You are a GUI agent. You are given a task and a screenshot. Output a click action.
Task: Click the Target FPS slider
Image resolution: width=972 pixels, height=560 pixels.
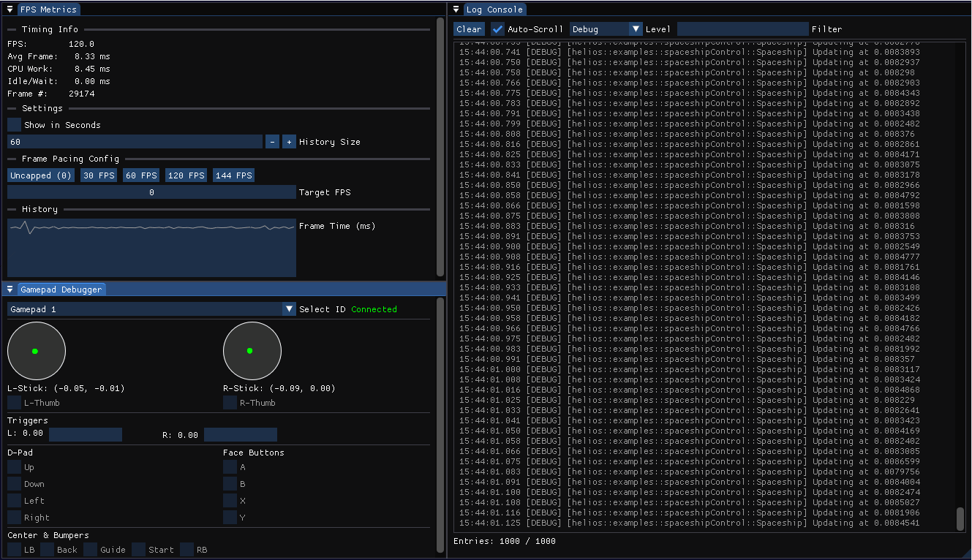[x=151, y=192]
